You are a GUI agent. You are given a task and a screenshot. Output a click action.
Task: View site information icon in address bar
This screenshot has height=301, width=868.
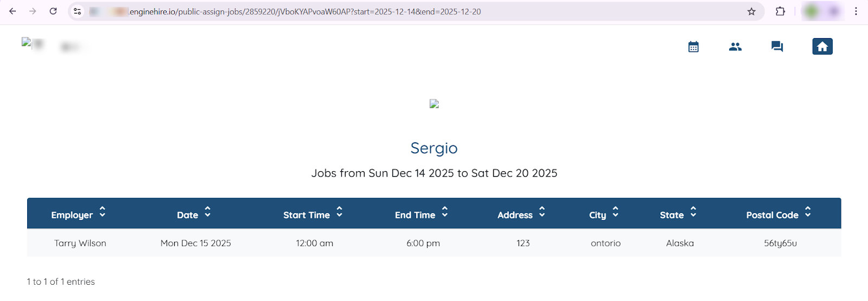(x=78, y=11)
